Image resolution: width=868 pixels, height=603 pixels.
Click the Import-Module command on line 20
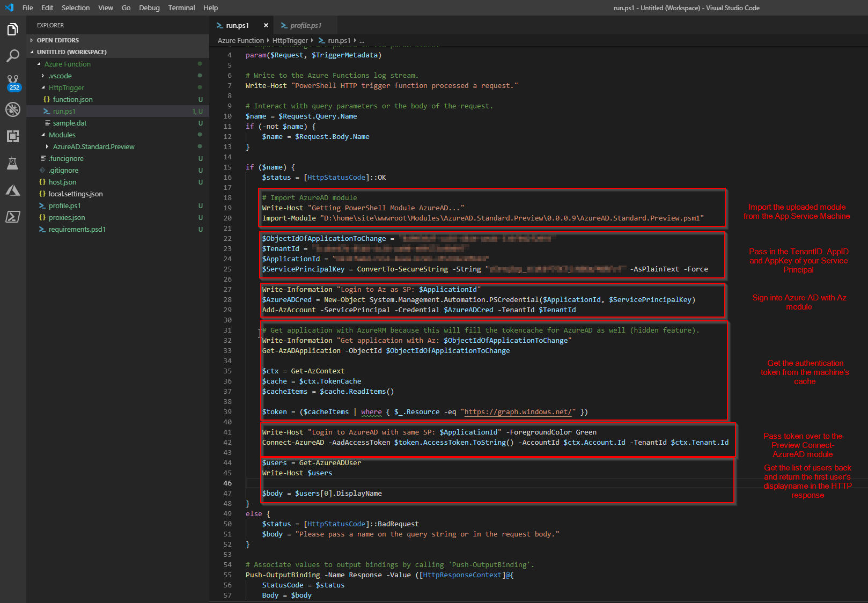(x=289, y=218)
